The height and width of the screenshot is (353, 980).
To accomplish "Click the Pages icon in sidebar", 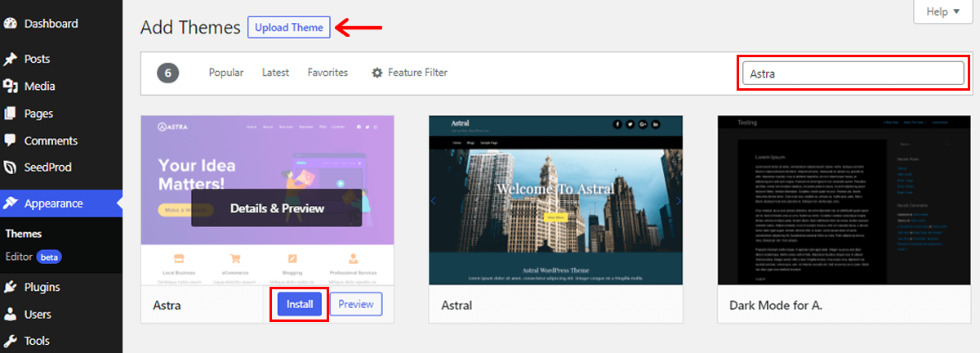I will [x=11, y=113].
